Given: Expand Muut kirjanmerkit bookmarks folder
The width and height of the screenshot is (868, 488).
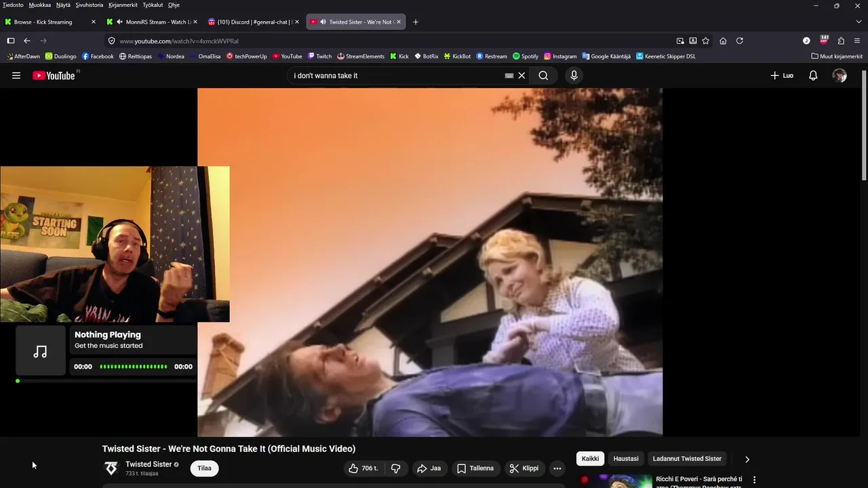Looking at the screenshot, I should coord(836,56).
